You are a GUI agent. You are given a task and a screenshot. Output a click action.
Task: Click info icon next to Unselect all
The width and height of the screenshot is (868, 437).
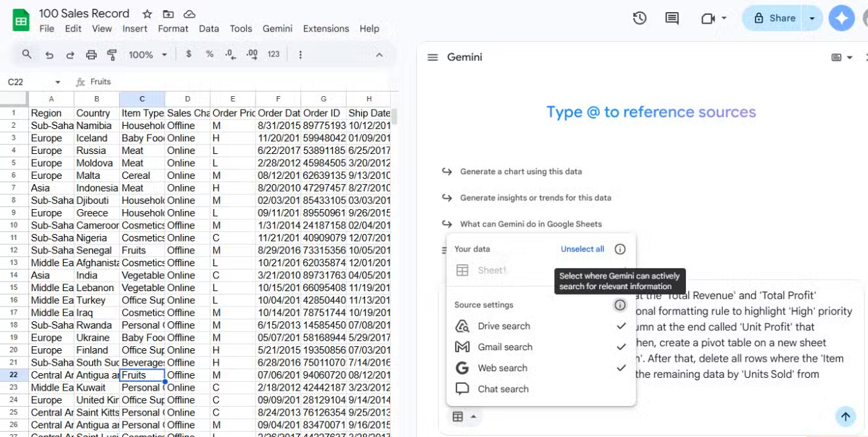[x=620, y=249]
